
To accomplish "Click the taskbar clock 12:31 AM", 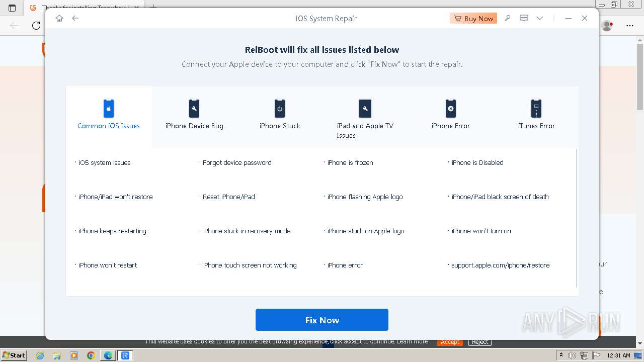I will [618, 355].
